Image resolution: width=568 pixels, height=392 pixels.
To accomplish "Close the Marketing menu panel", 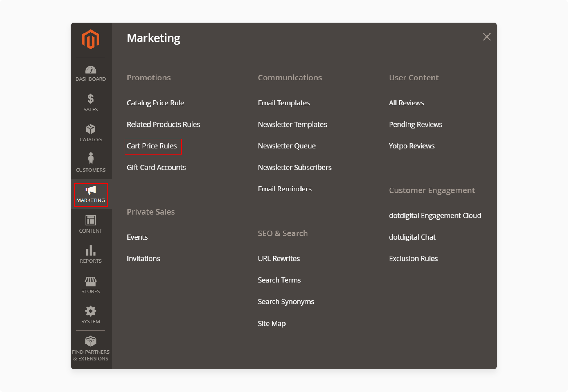I will coord(486,37).
